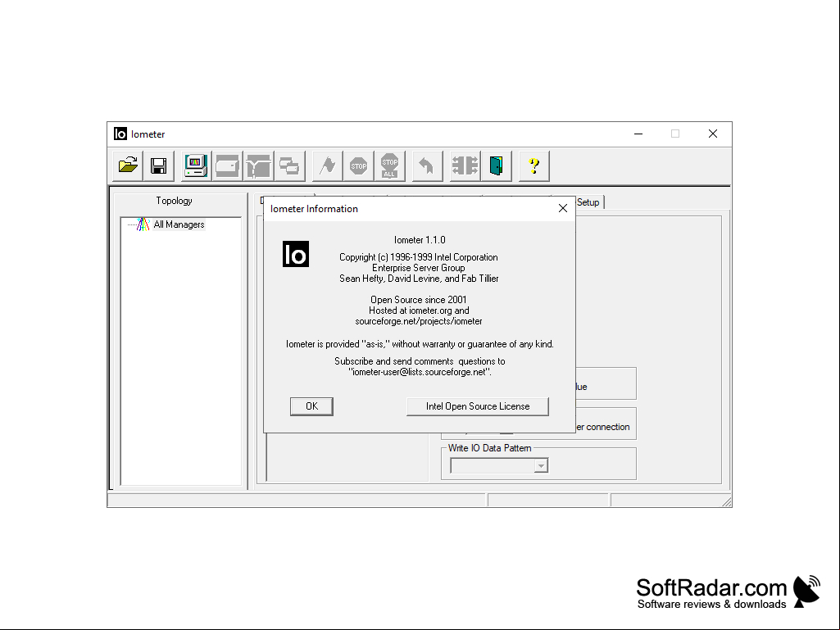
Task: Click Open Source since 2001 text
Action: (x=419, y=300)
